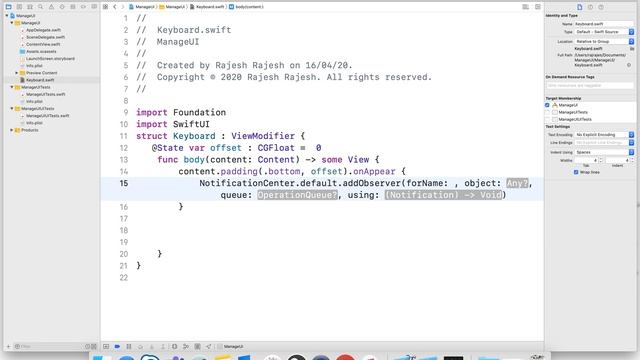Hide the debug area using bottom-left toggle
The image size is (640, 360).
[106, 347]
